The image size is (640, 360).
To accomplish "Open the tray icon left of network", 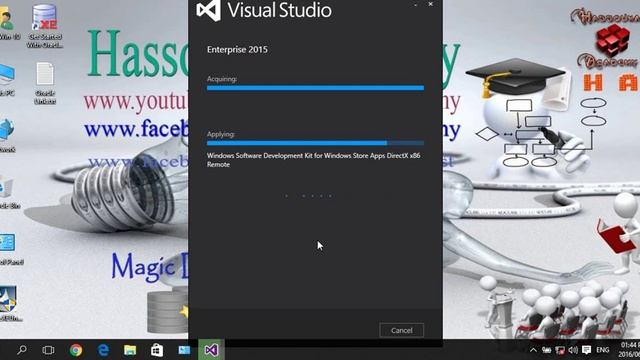I will click(x=547, y=350).
